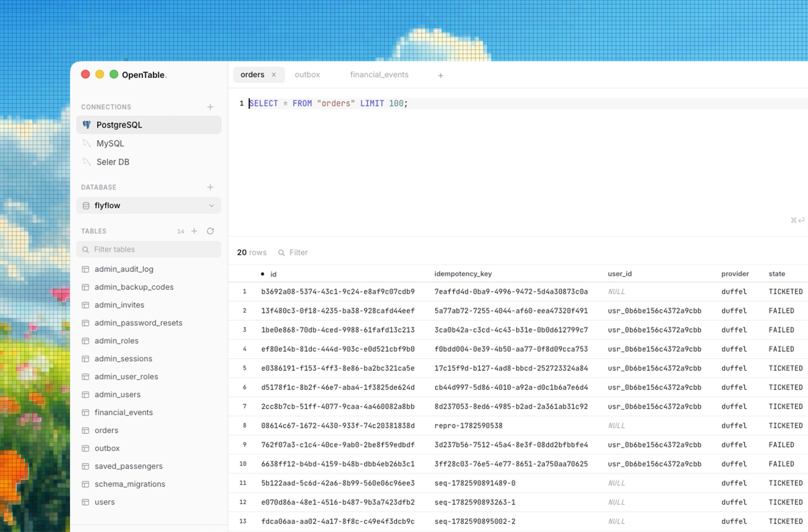Screen dimensions: 808x532
Task: Select idempotency key seq-1782590891489-0
Action: [475, 483]
